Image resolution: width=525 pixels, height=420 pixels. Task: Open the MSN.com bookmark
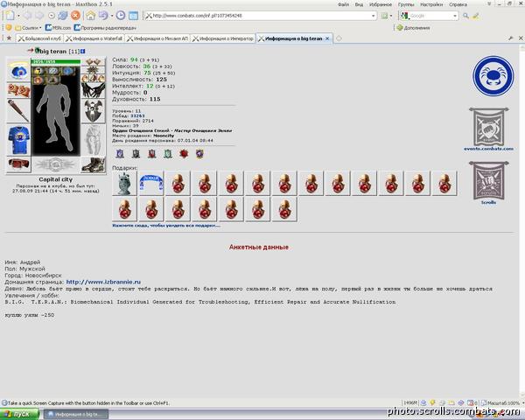tap(59, 28)
